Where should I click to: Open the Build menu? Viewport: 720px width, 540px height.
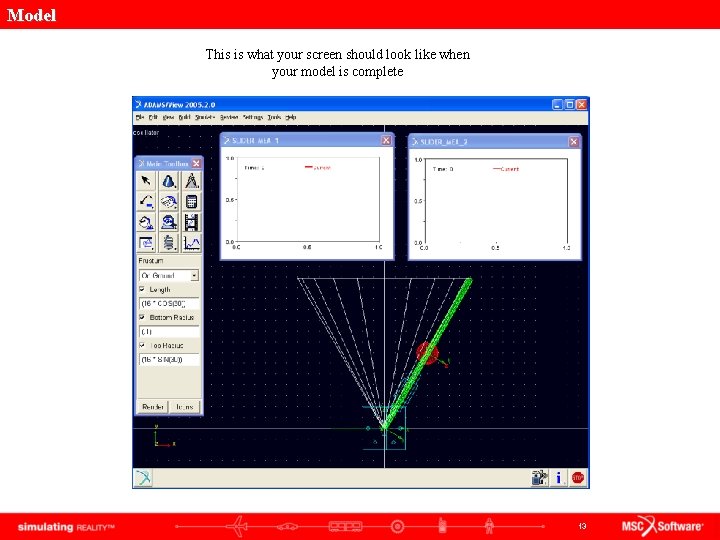(184, 118)
